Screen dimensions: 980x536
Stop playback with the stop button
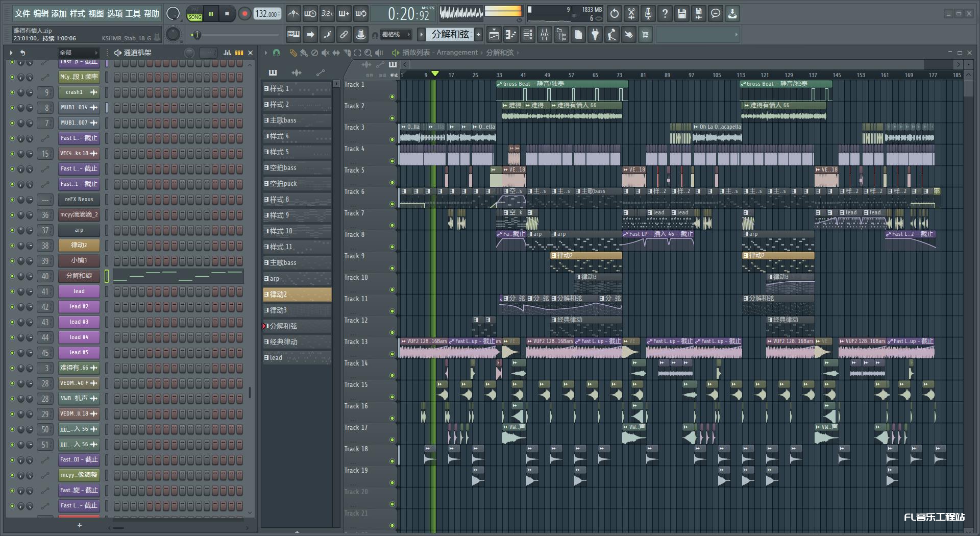click(227, 14)
